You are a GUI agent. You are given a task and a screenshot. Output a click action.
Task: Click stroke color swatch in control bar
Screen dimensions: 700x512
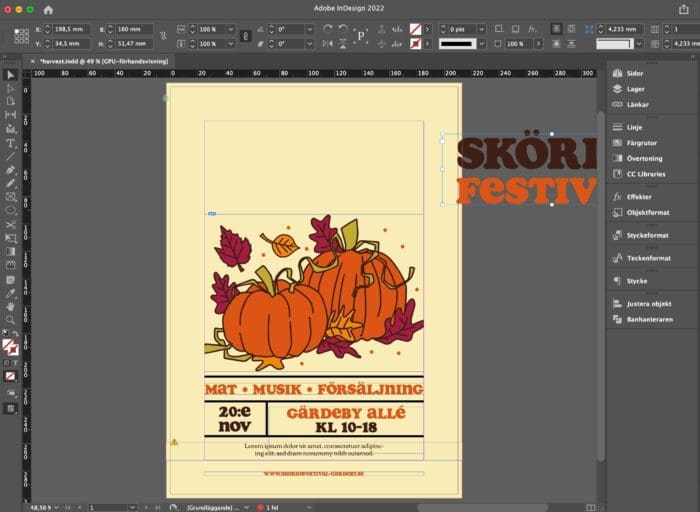click(416, 44)
